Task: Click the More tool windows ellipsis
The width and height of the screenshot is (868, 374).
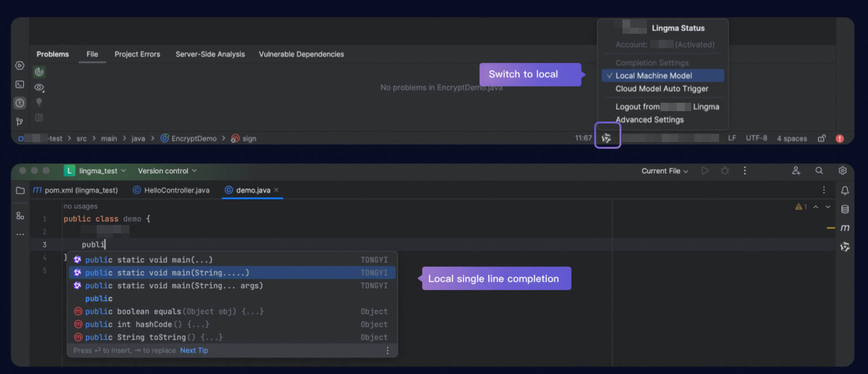Action: point(20,234)
